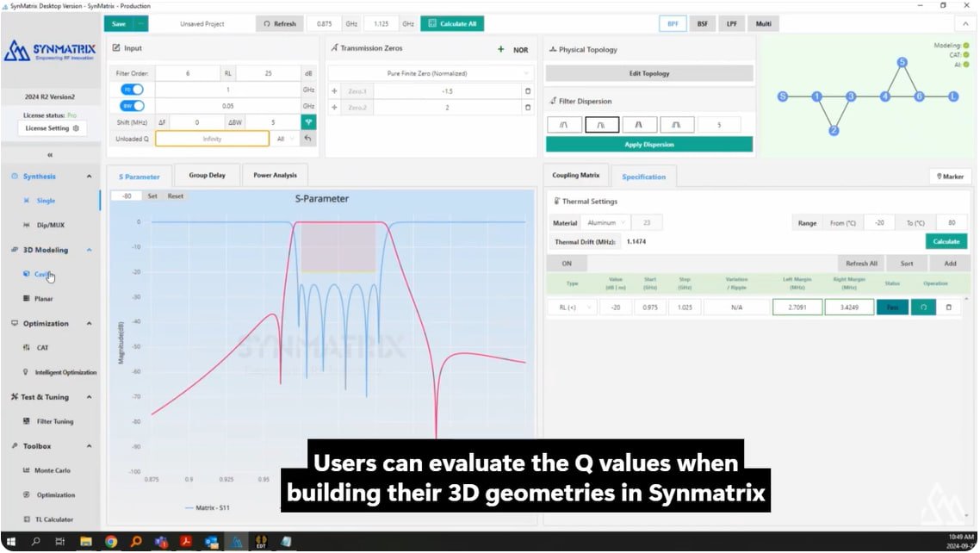The height and width of the screenshot is (553, 980).
Task: Toggle the specification ON button
Action: pyautogui.click(x=567, y=263)
